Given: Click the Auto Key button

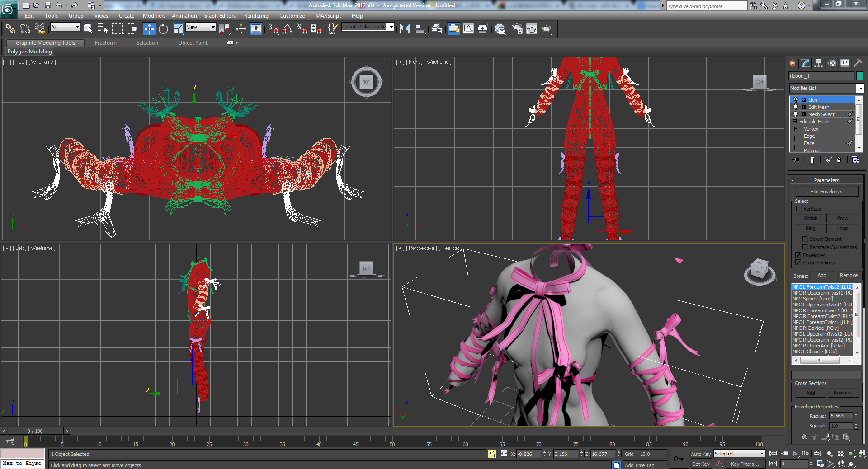Looking at the screenshot, I should (700, 454).
